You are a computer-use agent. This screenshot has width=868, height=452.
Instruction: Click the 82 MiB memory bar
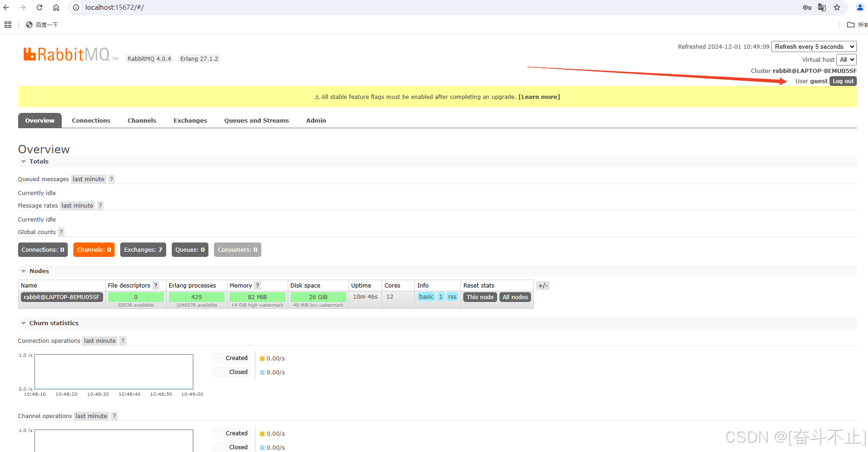click(x=258, y=297)
